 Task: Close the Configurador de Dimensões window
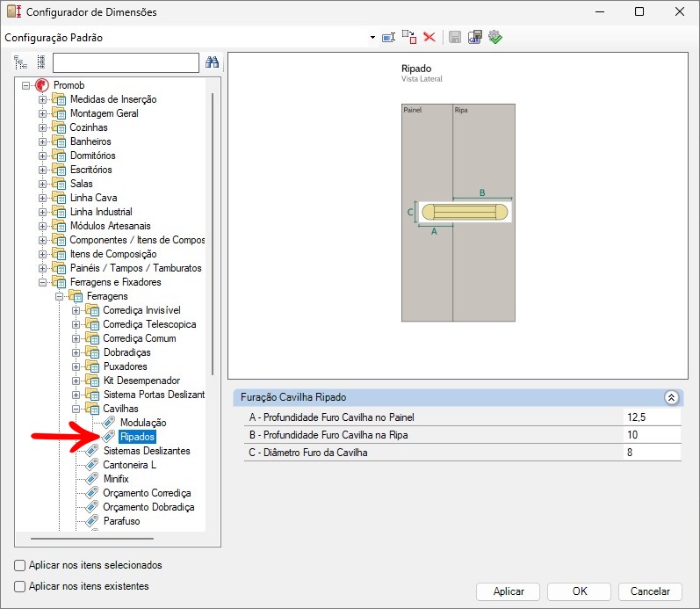point(680,11)
